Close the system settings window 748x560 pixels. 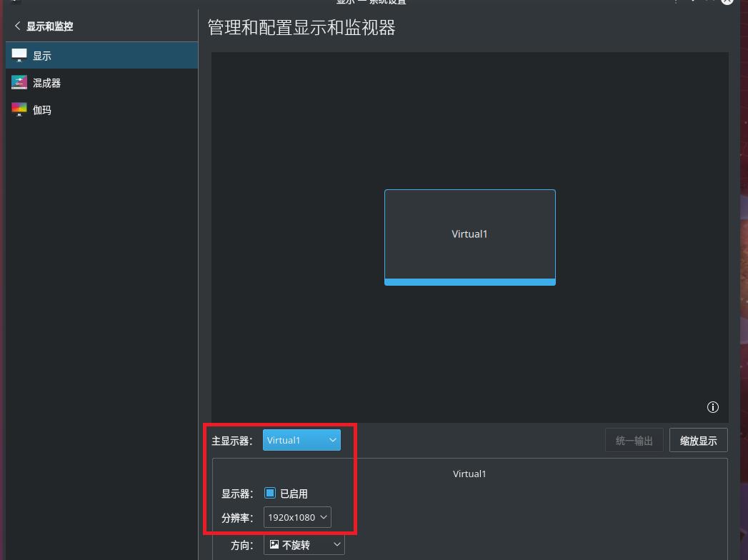click(727, 1)
